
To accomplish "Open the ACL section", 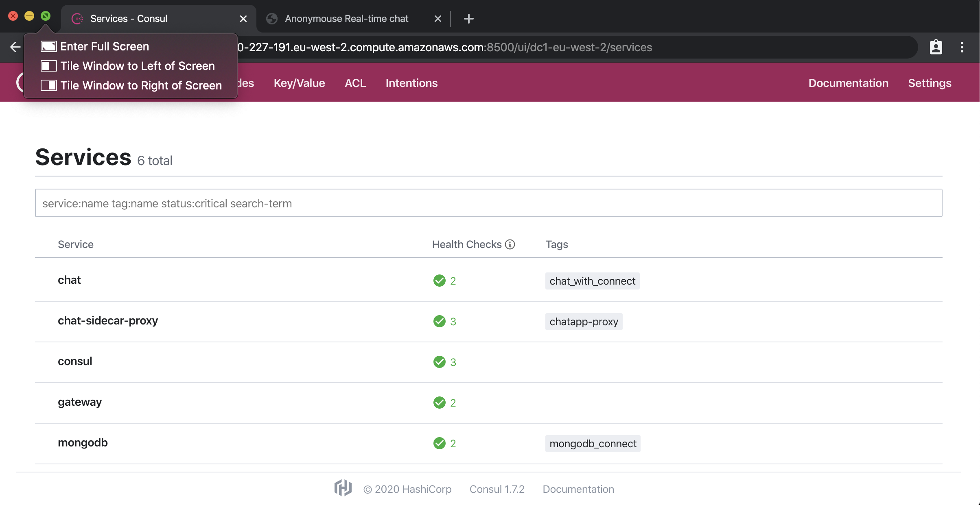I will coord(355,83).
